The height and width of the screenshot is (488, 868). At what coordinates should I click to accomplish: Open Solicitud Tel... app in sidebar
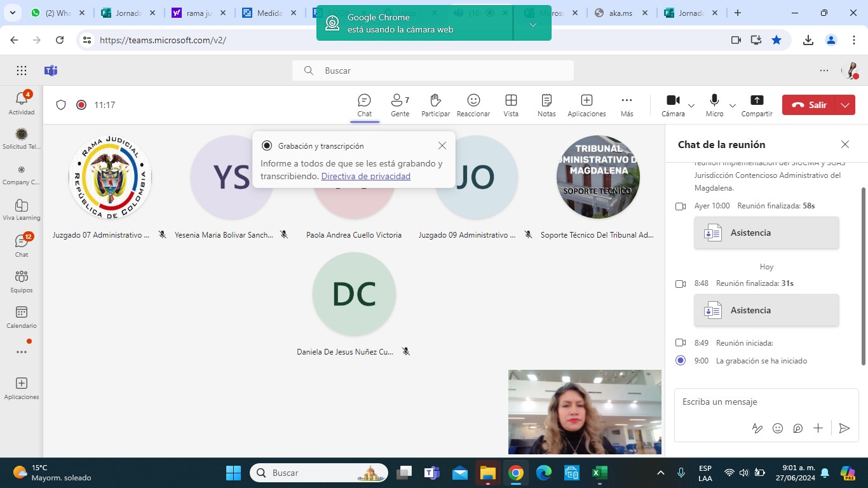[22, 139]
